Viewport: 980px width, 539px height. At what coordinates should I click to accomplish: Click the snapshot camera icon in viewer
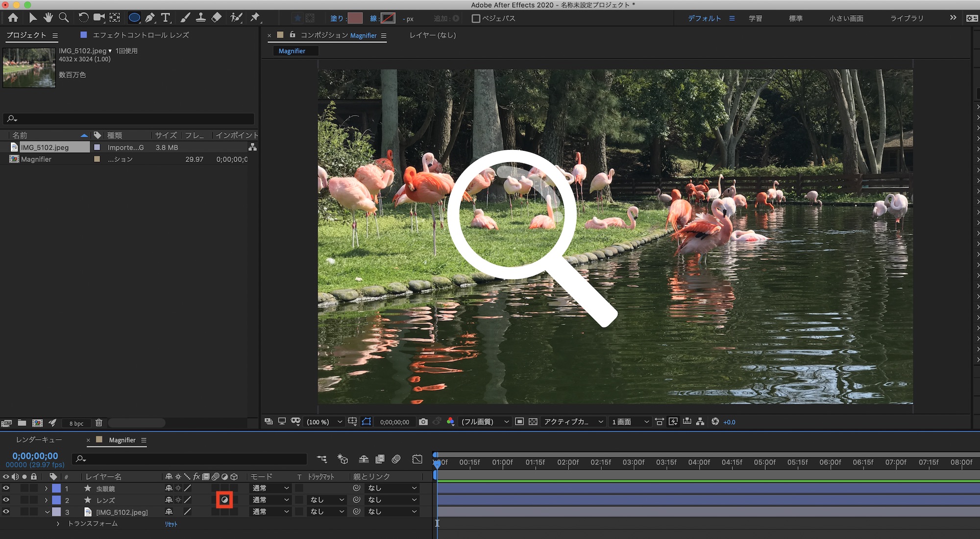pos(423,422)
